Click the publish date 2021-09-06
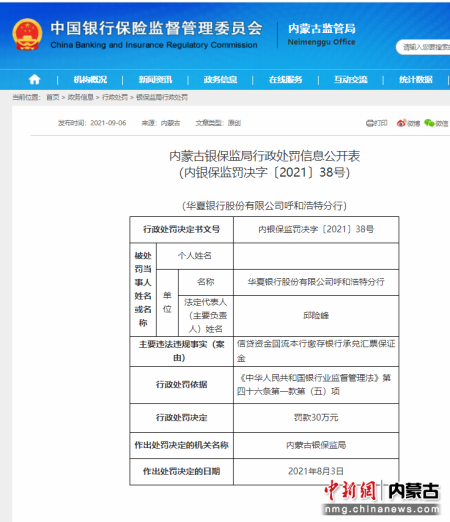 point(108,123)
